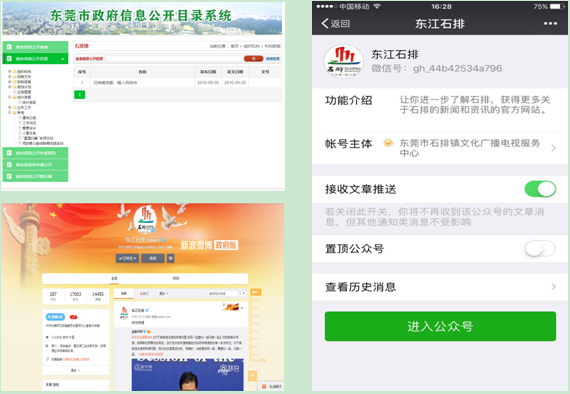The height and width of the screenshot is (394, 570).
Task: Tap the 东江石排 account avatar logo
Action: coord(344,61)
